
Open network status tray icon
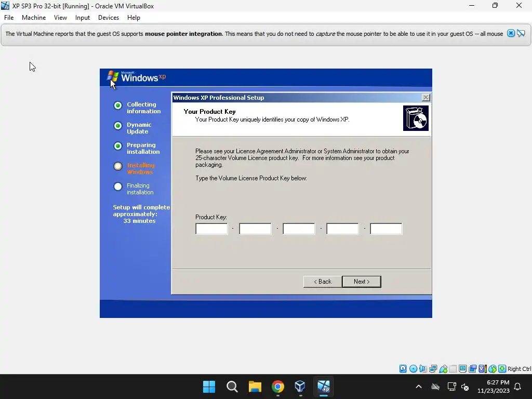pos(451,387)
